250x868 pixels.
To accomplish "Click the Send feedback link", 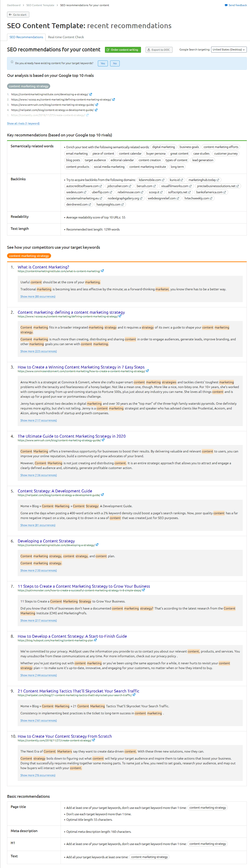I will coord(236,5).
